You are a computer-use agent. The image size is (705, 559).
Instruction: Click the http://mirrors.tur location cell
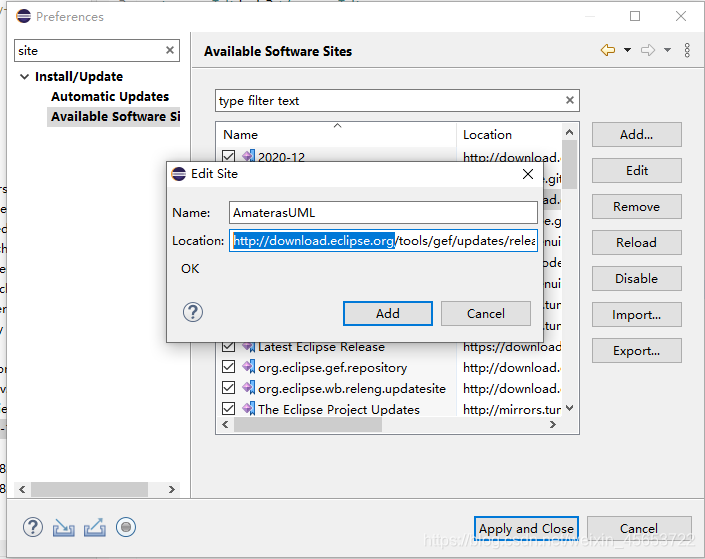[x=512, y=409]
